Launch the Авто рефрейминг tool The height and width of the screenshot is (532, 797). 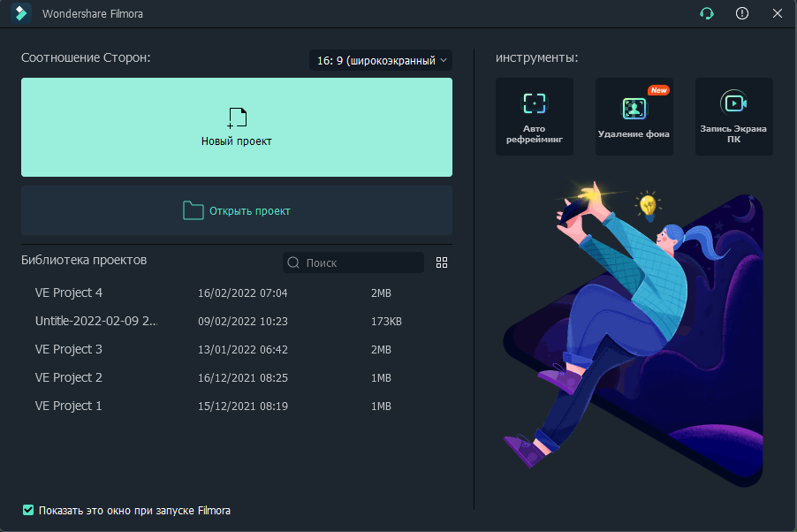coord(535,117)
